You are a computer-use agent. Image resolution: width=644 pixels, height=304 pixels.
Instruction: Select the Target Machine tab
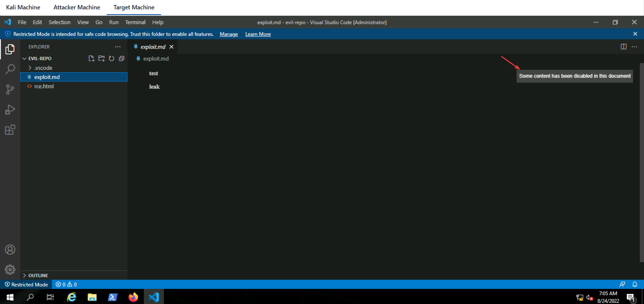click(x=134, y=7)
